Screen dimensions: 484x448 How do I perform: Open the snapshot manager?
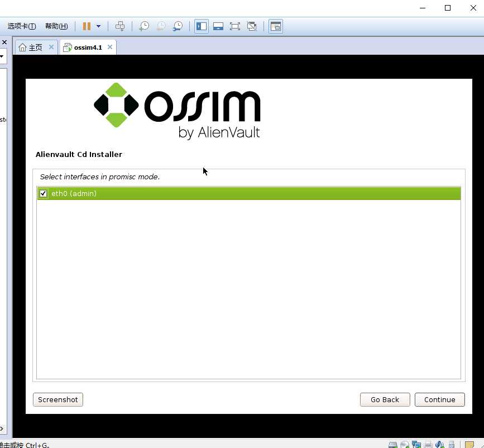click(x=178, y=26)
